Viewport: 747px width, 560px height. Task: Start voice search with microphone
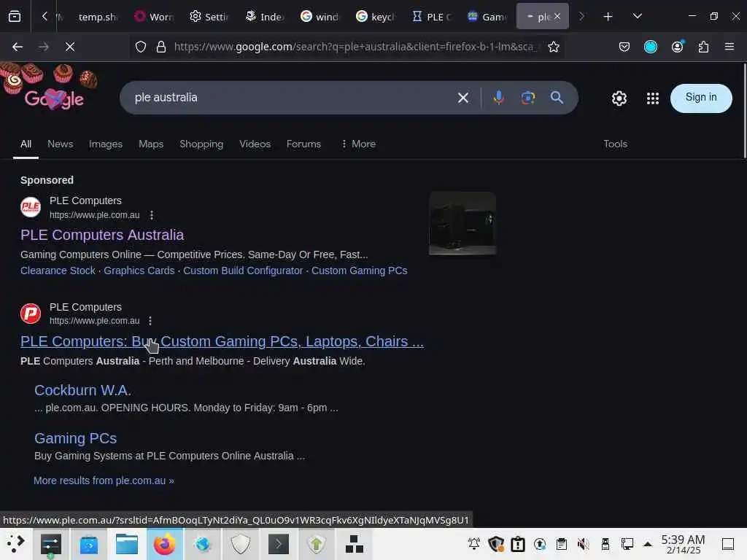(498, 98)
